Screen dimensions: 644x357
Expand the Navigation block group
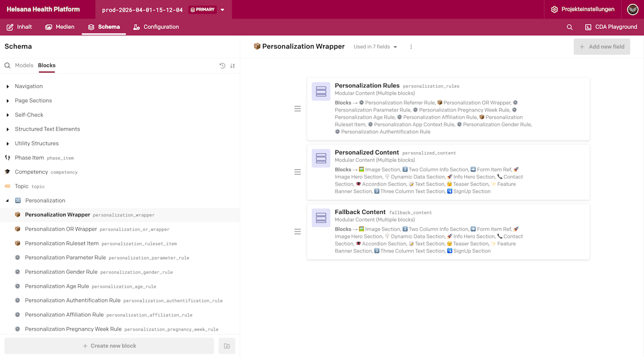click(x=8, y=86)
